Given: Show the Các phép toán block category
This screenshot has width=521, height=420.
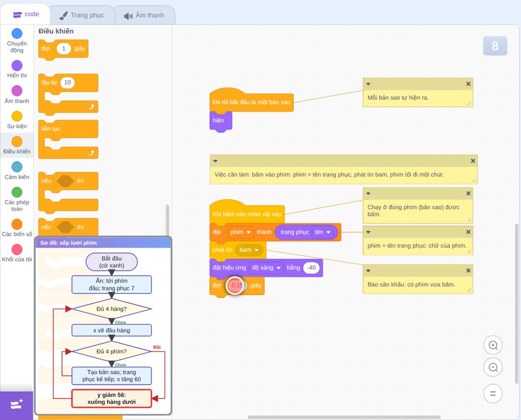Looking at the screenshot, I should click(x=17, y=200).
